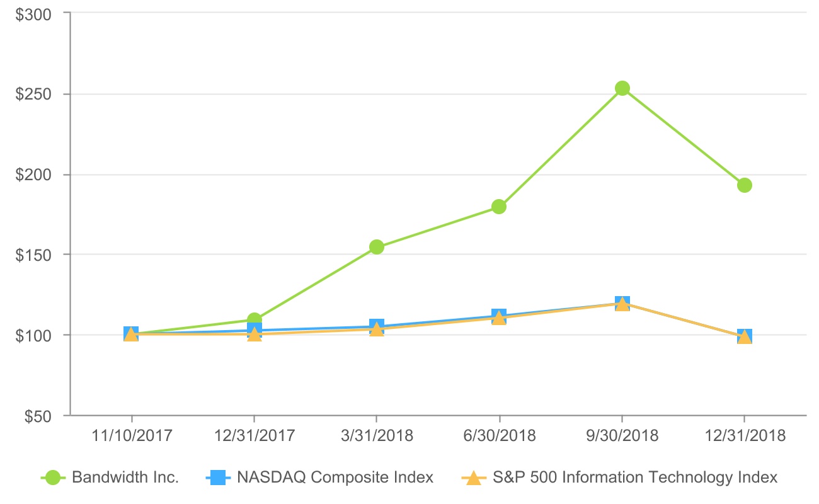Click the 9/30/2018 x-axis date label
This screenshot has height=504, width=819.
point(622,436)
